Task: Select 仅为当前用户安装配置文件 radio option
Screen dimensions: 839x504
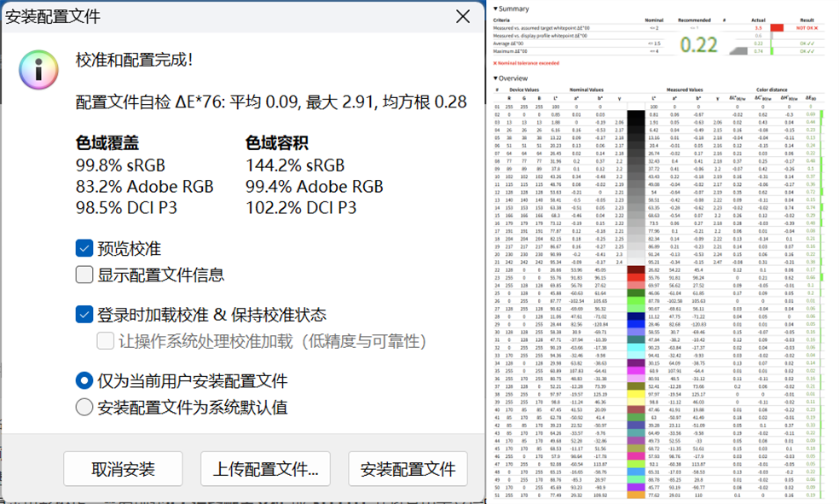Action: click(x=84, y=380)
